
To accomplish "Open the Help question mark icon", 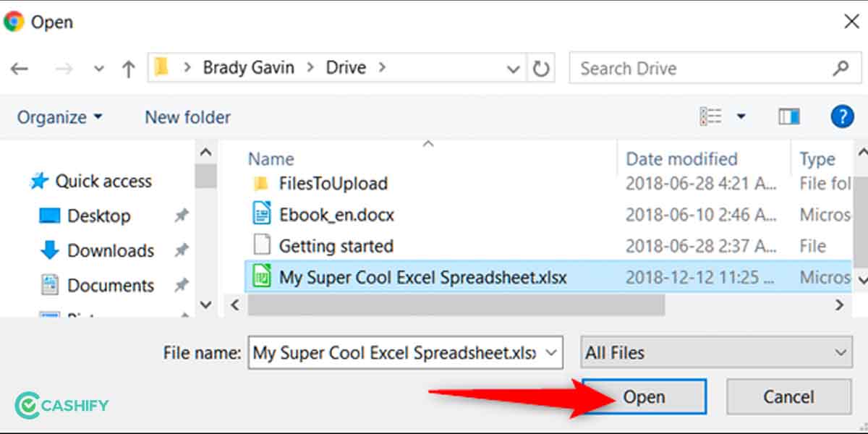I will (x=842, y=116).
